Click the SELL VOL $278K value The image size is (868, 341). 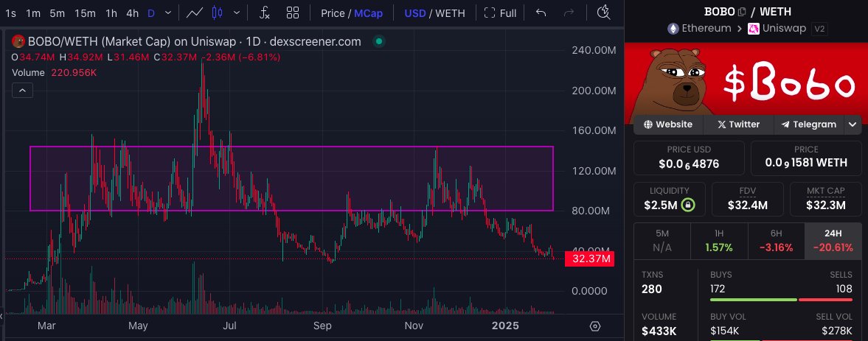(837, 331)
